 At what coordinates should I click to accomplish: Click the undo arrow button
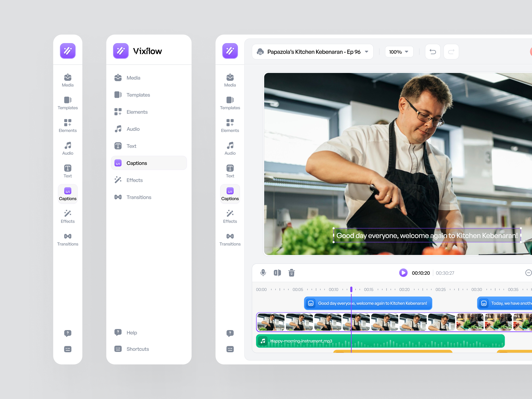pos(433,52)
